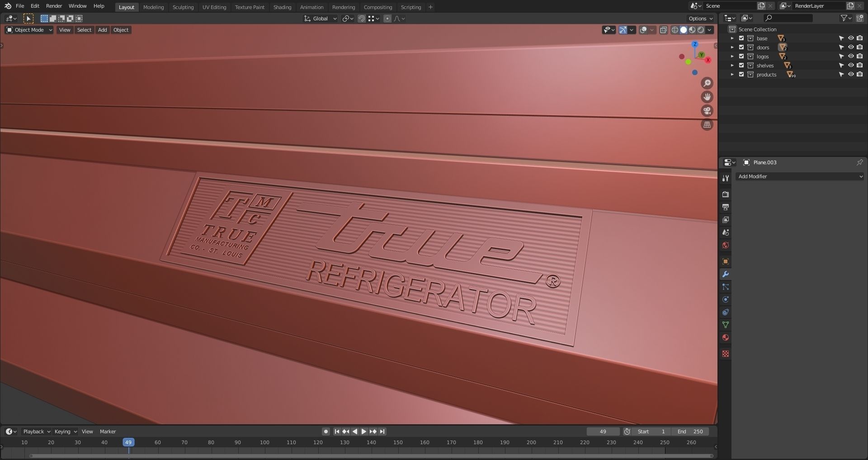Open the outliner filter dropdown
868x460 pixels.
(x=846, y=18)
